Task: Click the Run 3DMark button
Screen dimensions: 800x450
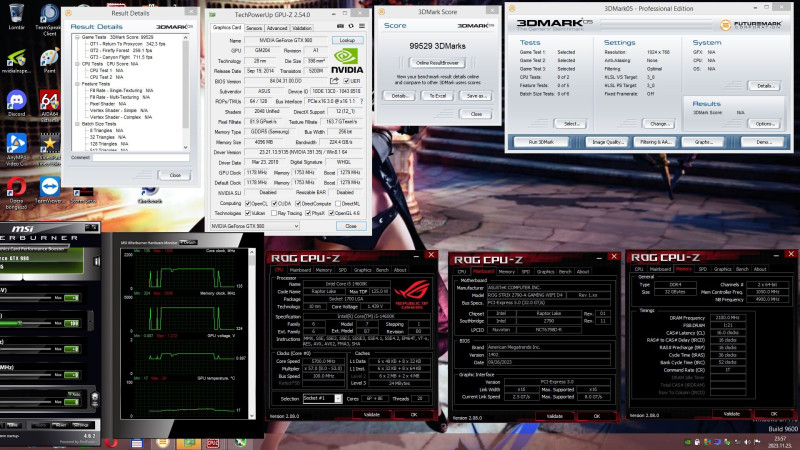Action: click(x=541, y=142)
